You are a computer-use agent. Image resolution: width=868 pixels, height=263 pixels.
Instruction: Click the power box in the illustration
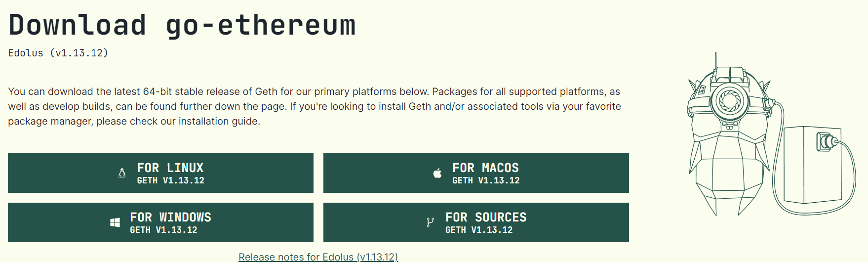coord(812,165)
